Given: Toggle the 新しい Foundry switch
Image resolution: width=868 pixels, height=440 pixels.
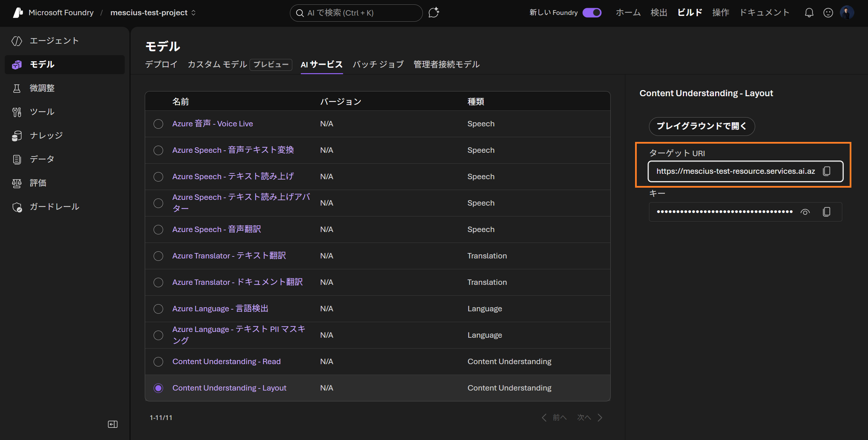Looking at the screenshot, I should [x=592, y=13].
